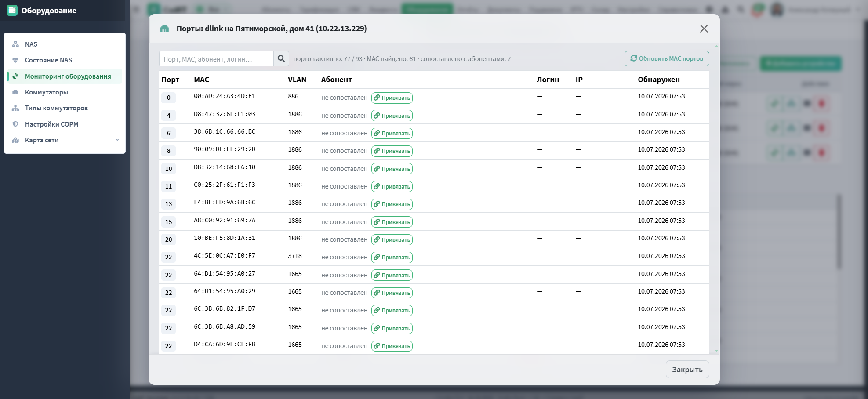Click Привязать for MAC C0:25:2F:61:F1:F3
This screenshot has height=399, width=868.
pos(392,186)
